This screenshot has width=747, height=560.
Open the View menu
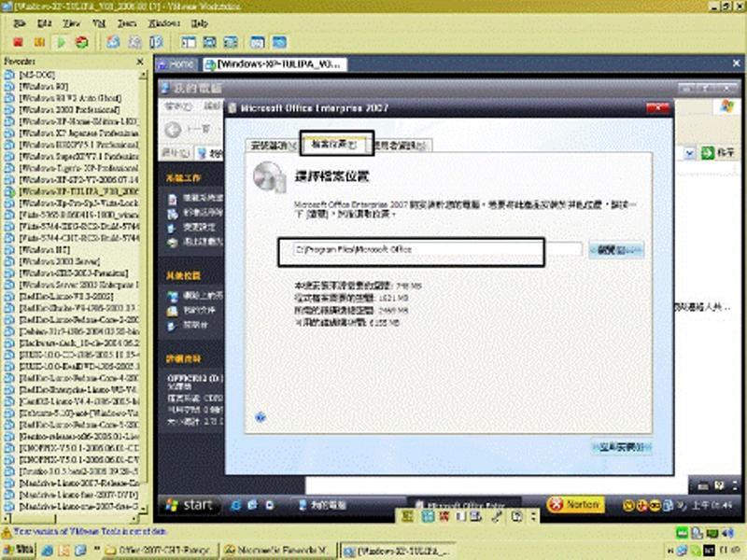(72, 23)
